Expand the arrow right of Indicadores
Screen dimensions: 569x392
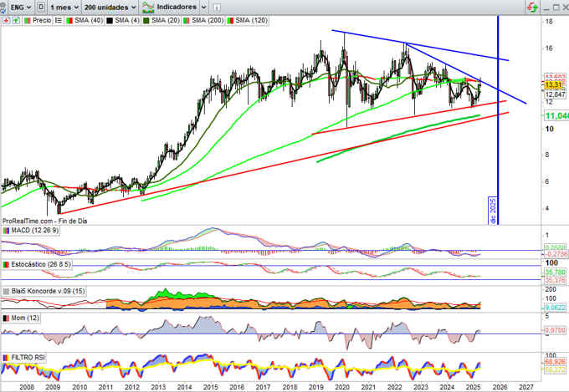[204, 7]
